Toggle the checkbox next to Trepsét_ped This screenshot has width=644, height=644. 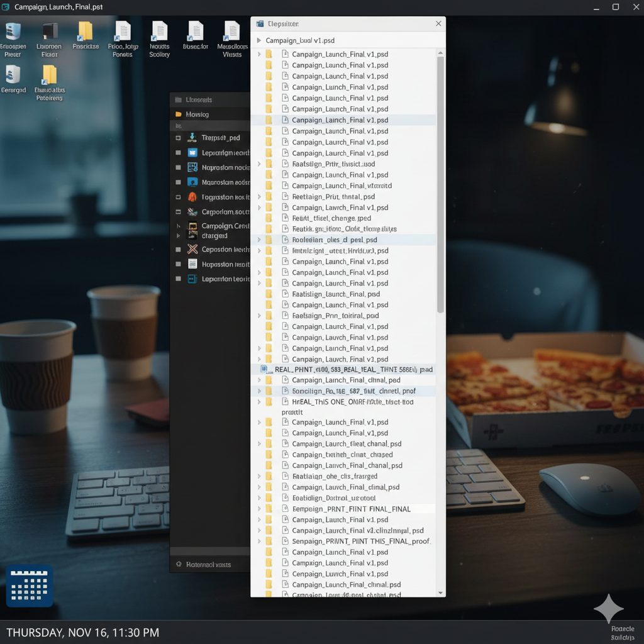pyautogui.click(x=179, y=138)
